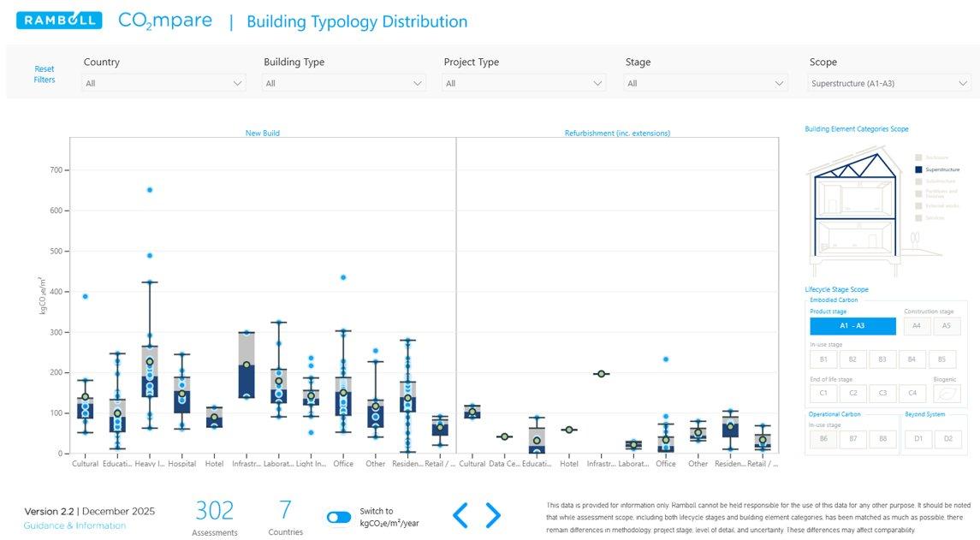Toggle switch to kgCO₂e/m²/year
This screenshot has width=980, height=540.
[339, 517]
